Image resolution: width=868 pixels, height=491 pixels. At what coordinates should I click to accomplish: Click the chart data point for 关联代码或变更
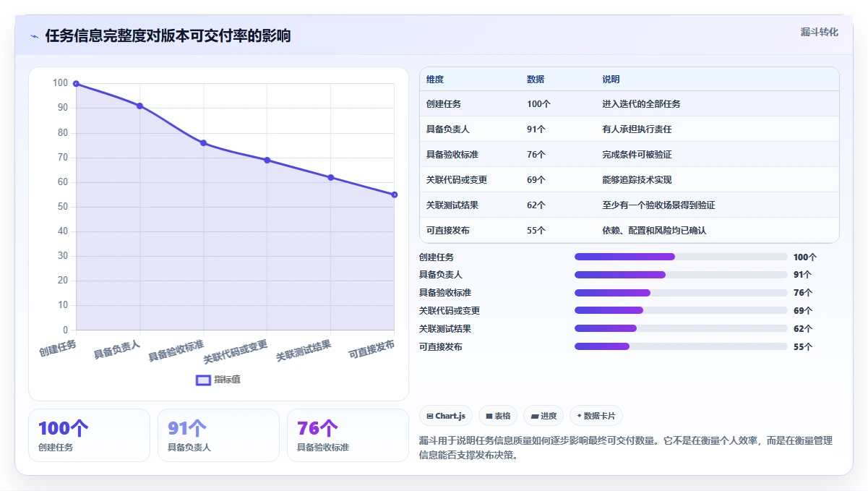(x=267, y=160)
